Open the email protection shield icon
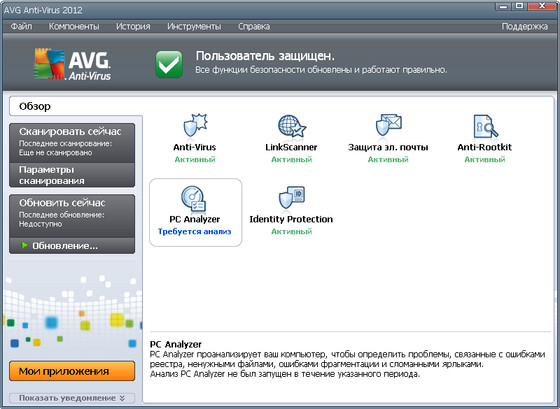 389,125
